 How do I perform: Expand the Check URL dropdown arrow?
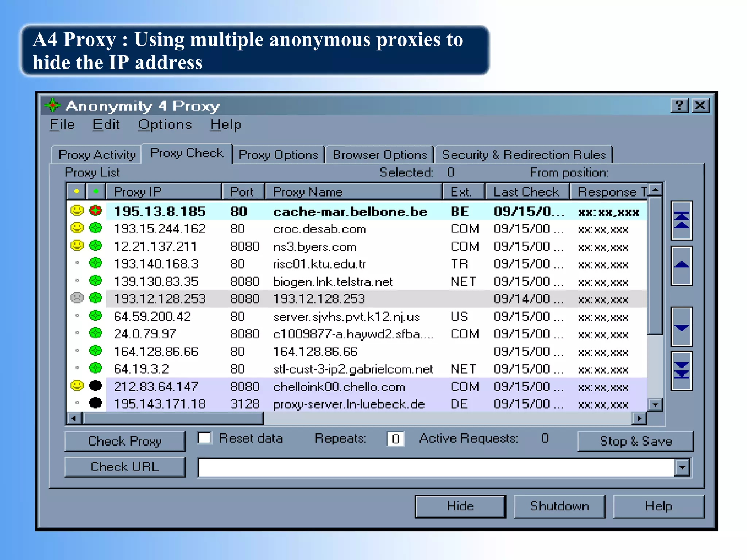coord(682,467)
